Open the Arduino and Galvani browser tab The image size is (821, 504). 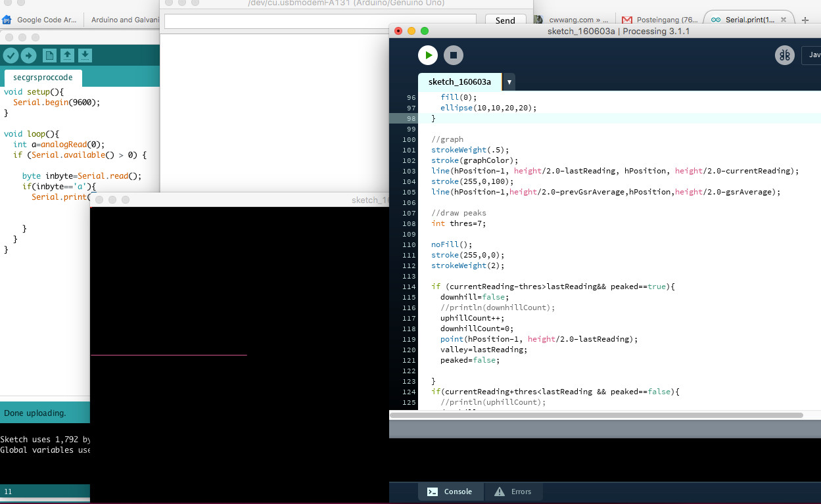tap(122, 20)
